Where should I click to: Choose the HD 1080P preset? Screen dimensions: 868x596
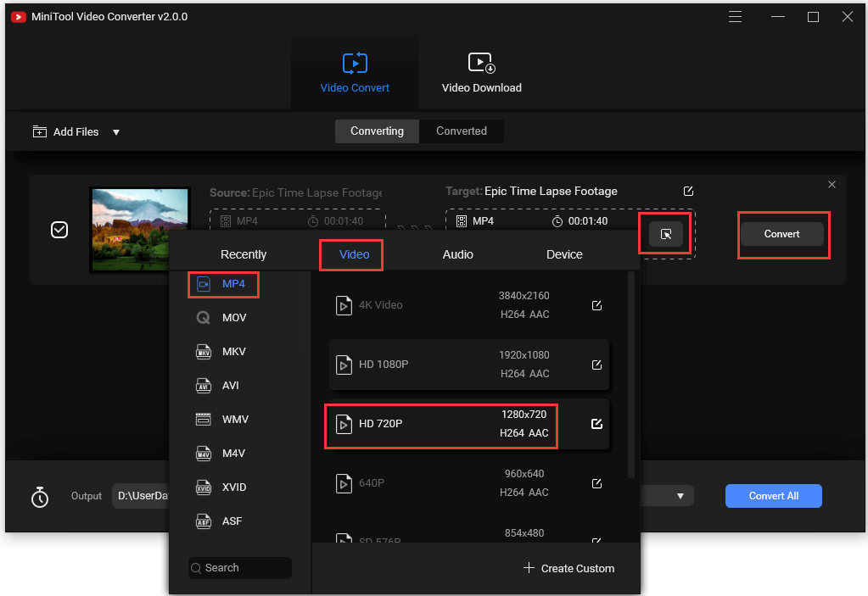pyautogui.click(x=469, y=365)
